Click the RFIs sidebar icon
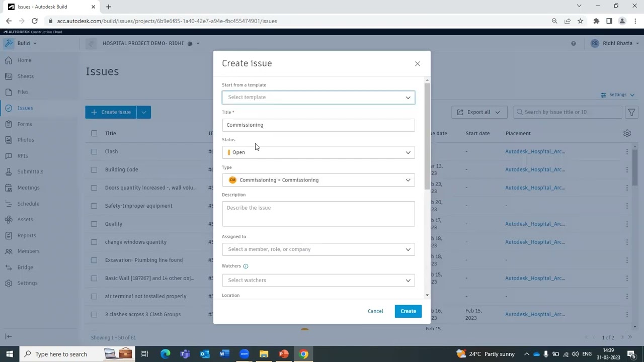 9,156
